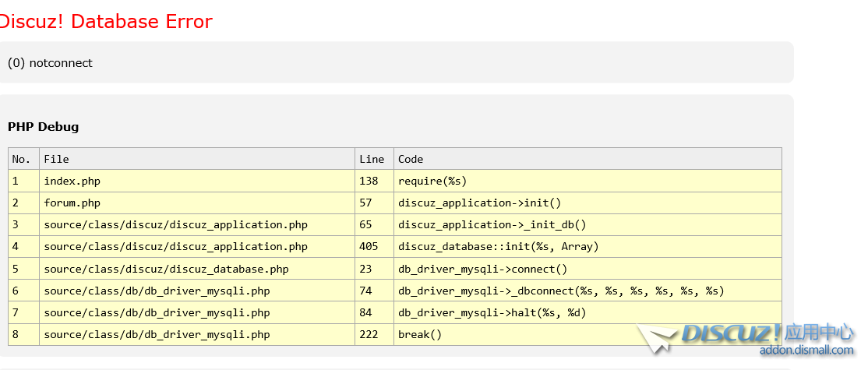Viewport: 868px width, 370px height.
Task: Select line number 405
Action: 374,247
